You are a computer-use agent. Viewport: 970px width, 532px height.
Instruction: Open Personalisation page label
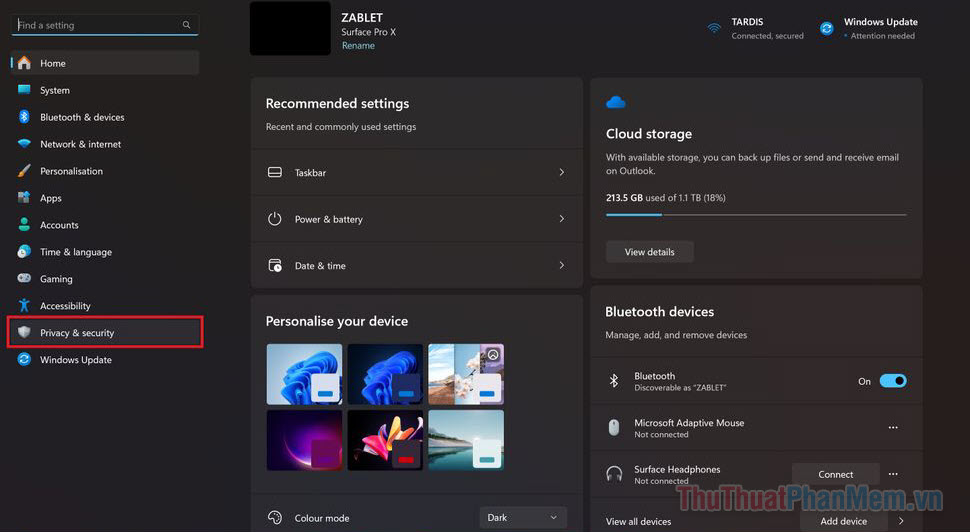tap(71, 171)
